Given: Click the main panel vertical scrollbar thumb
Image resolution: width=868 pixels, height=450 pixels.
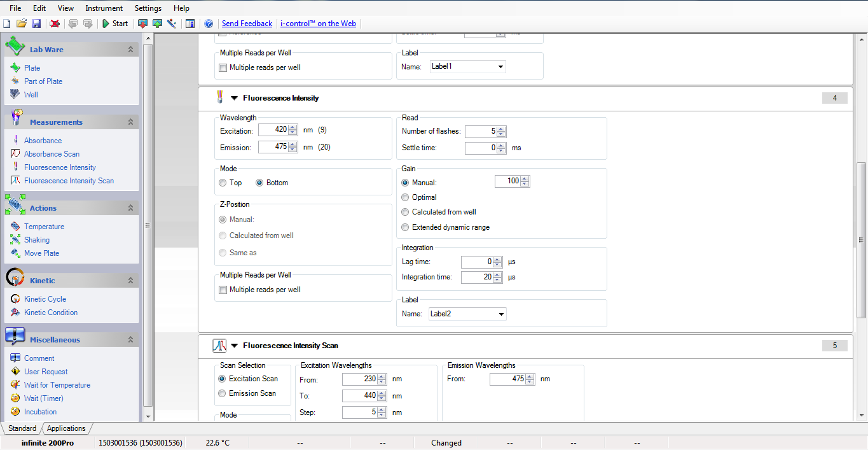Looking at the screenshot, I should pyautogui.click(x=862, y=239).
